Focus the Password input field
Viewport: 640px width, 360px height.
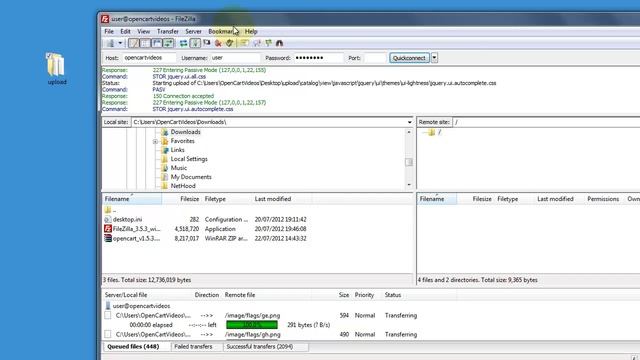pyautogui.click(x=318, y=58)
